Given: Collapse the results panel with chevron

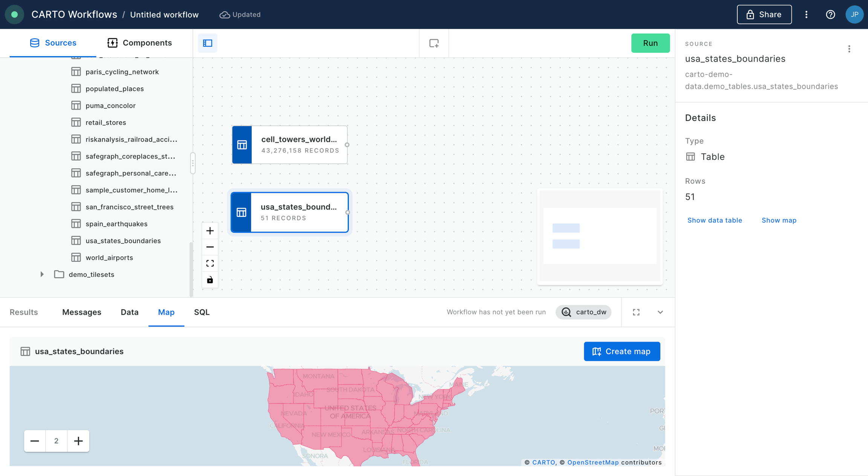Looking at the screenshot, I should click(660, 312).
